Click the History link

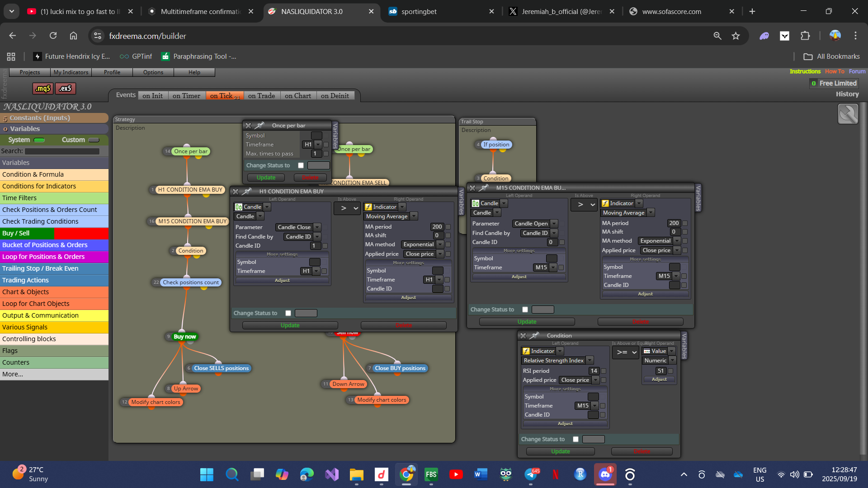847,94
